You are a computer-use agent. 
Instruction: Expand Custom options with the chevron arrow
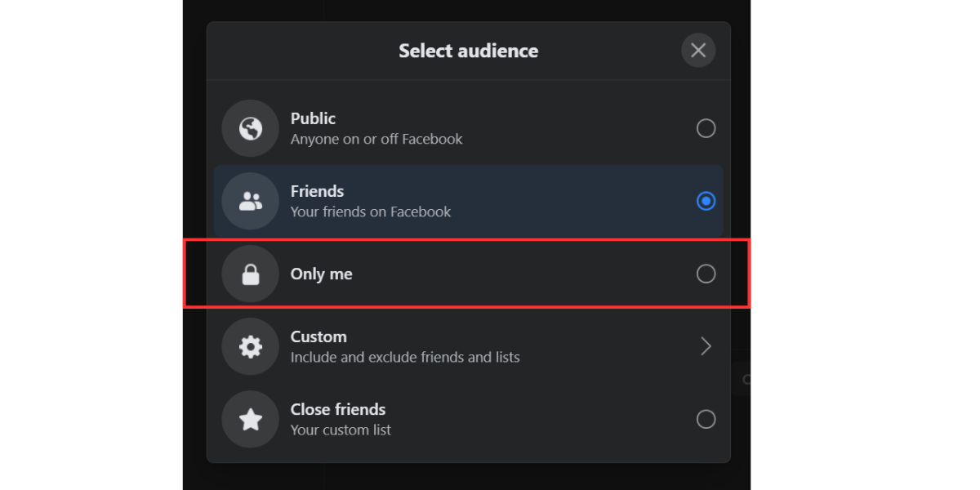[x=706, y=346]
